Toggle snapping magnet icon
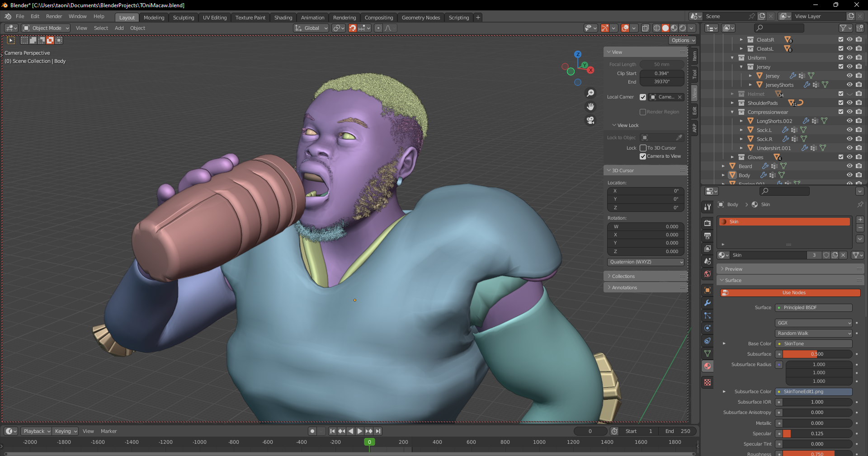Viewport: 868px width, 456px height. [353, 28]
